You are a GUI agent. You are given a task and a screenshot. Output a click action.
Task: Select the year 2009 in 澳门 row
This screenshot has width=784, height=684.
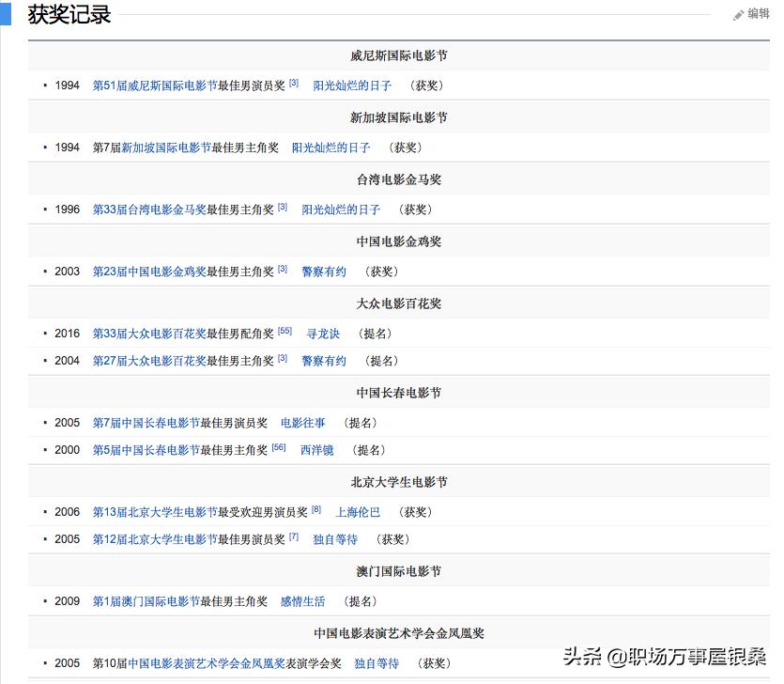tap(67, 601)
